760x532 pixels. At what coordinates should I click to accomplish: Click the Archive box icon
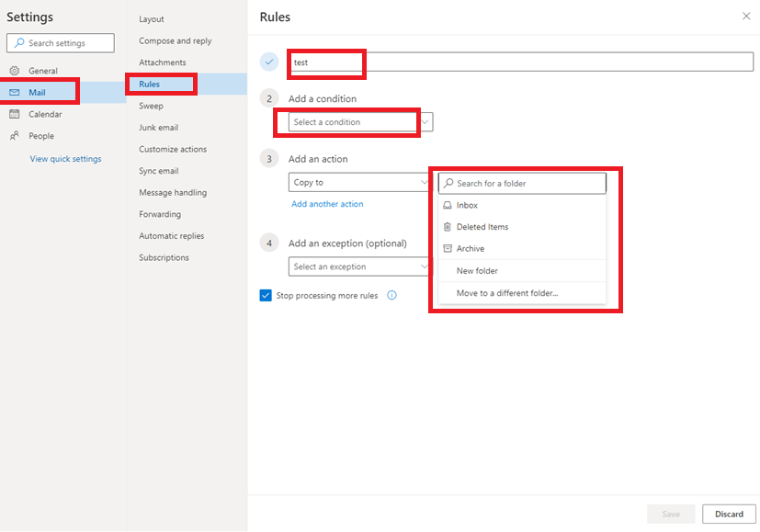tap(448, 249)
